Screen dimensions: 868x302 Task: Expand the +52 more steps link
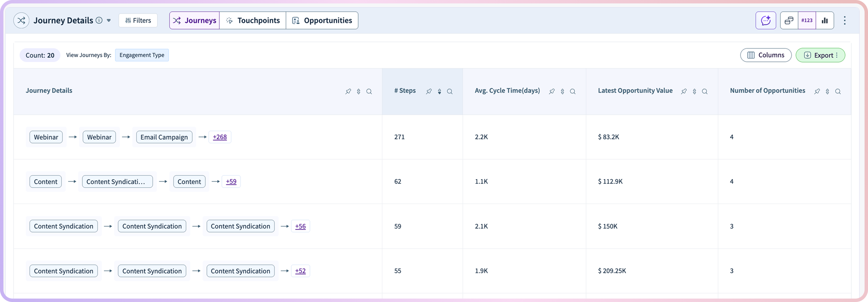pyautogui.click(x=300, y=271)
